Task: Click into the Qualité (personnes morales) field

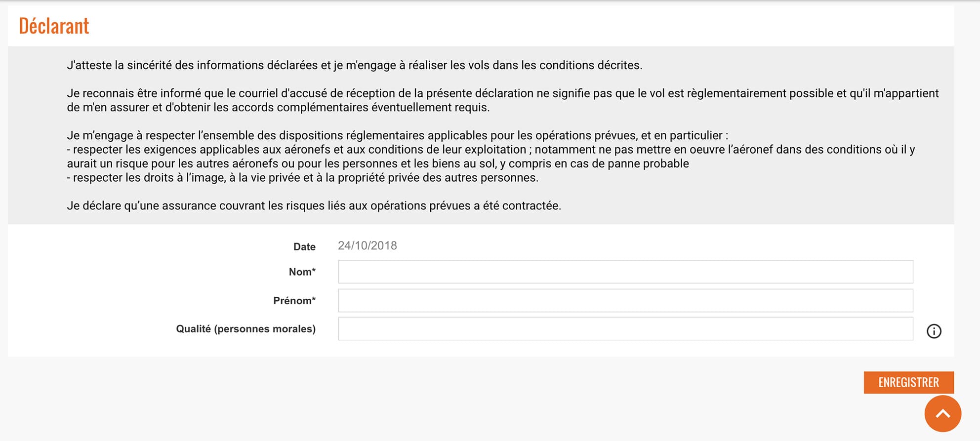Action: [x=625, y=329]
